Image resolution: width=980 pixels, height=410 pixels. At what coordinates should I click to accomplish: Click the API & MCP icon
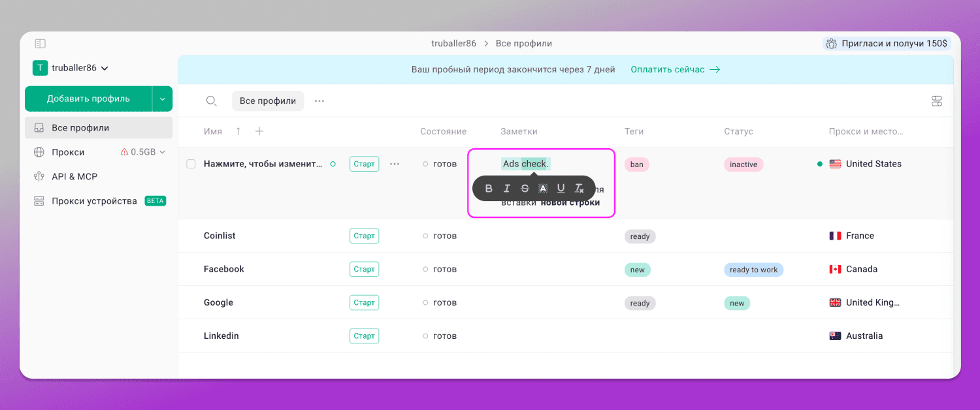click(x=39, y=176)
